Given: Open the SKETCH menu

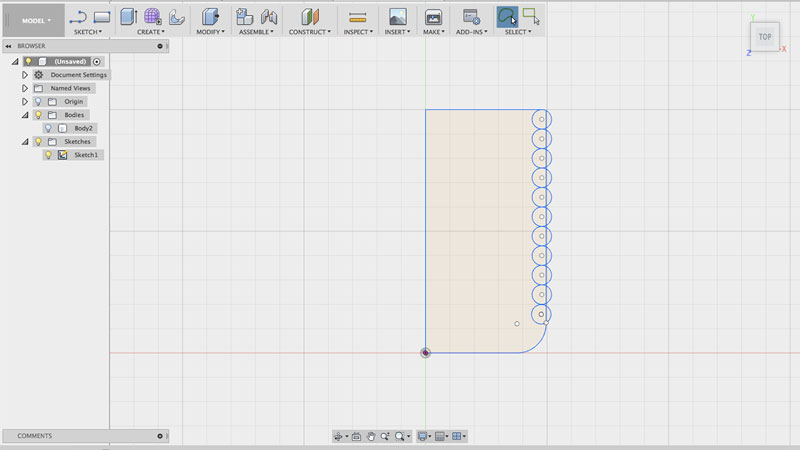Looking at the screenshot, I should pyautogui.click(x=88, y=32).
